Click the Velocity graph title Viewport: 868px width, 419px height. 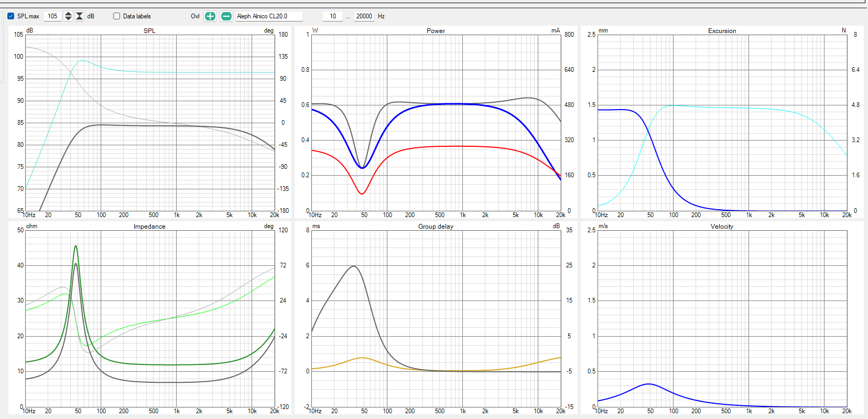point(722,227)
